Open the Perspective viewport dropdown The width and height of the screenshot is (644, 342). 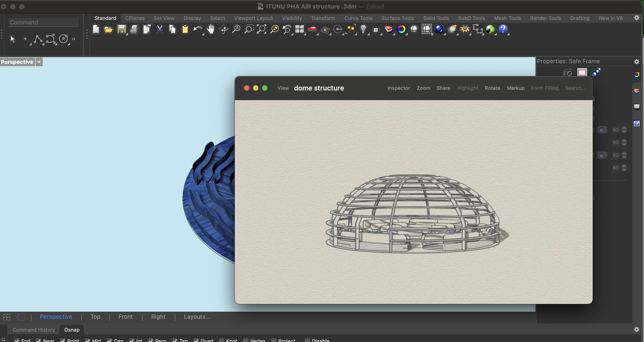pos(39,62)
